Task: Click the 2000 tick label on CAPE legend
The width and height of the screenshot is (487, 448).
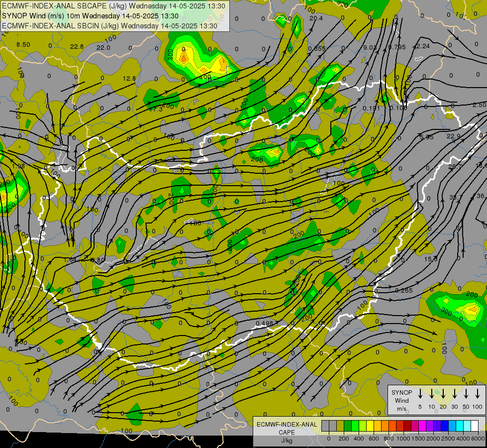Action: click(433, 439)
